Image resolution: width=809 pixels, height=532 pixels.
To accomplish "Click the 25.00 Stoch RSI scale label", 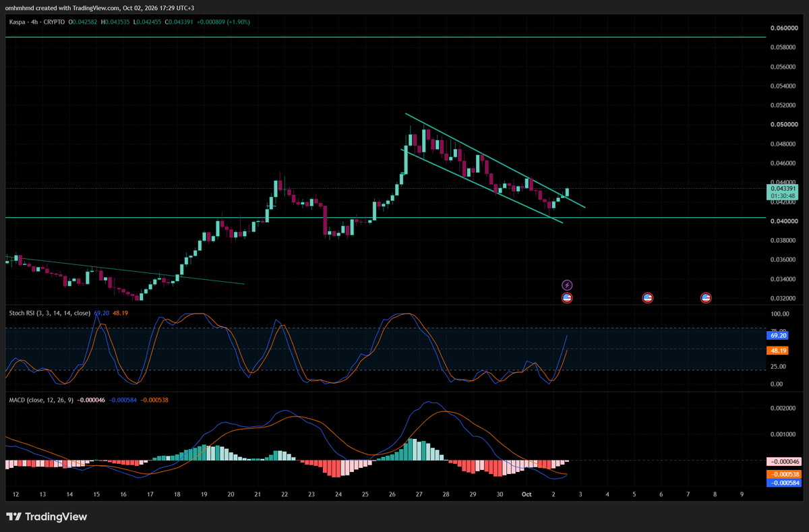I will tap(779, 366).
